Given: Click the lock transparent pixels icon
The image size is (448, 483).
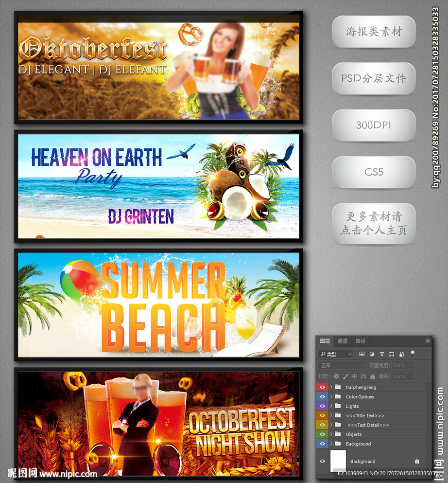Looking at the screenshot, I should tap(336, 376).
